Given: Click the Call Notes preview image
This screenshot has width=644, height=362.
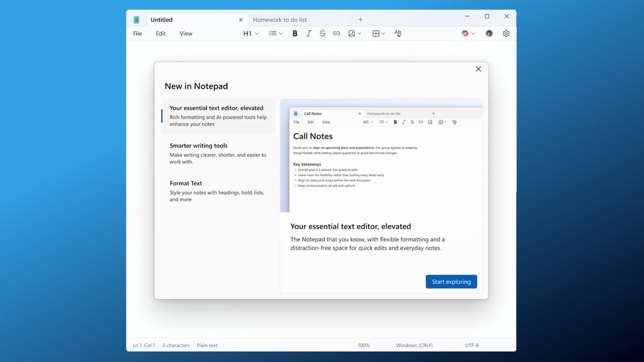Looking at the screenshot, I should (x=381, y=156).
